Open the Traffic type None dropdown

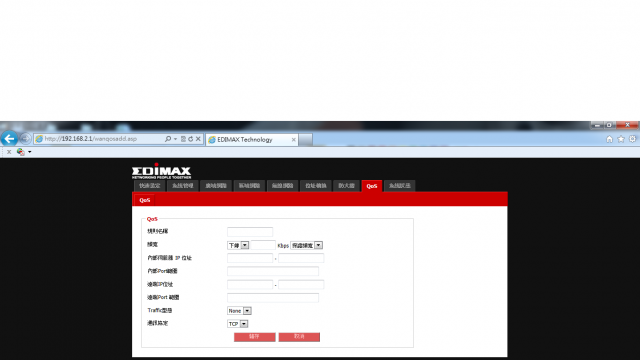click(x=239, y=311)
